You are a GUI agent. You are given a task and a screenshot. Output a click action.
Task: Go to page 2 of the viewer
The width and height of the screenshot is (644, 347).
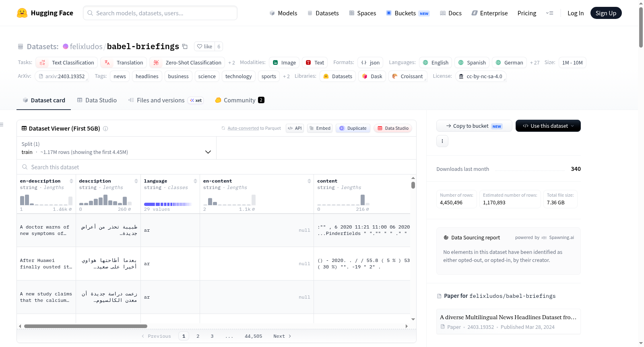(198, 336)
